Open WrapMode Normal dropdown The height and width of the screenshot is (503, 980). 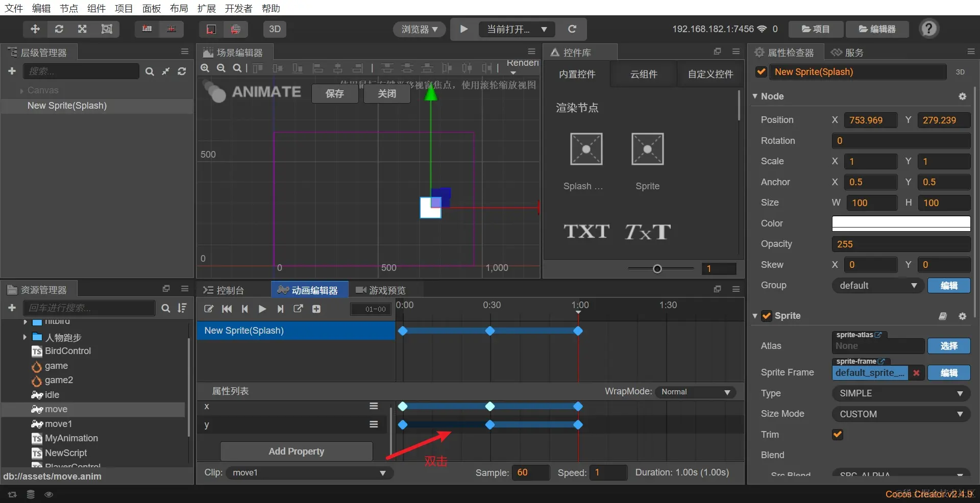695,392
